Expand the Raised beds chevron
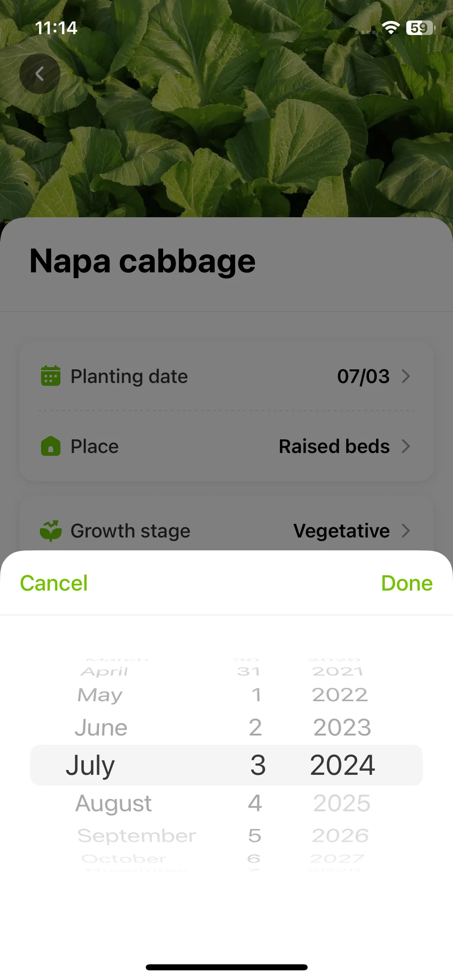Screen dimensions: 453x980 click(x=406, y=446)
